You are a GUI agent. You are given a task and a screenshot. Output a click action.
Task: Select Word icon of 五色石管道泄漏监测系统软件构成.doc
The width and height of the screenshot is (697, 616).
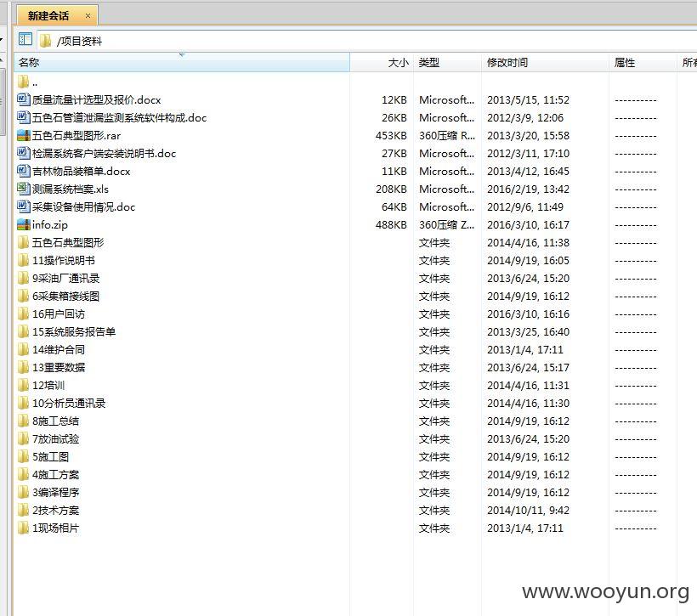coord(23,117)
